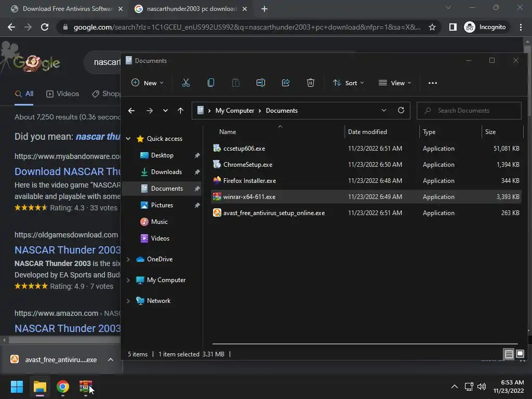Open the Sort dropdown menu
This screenshot has width=532, height=399.
(x=348, y=83)
